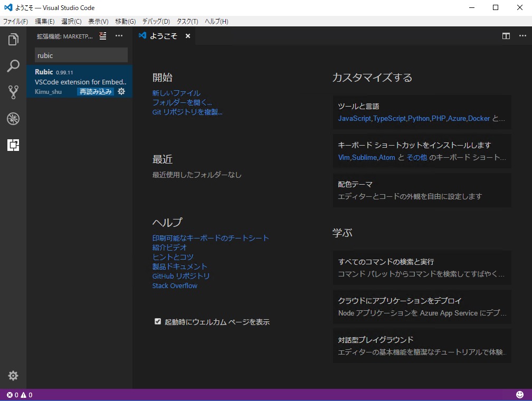Clear extension search results icon
532x401 pixels.
coord(103,36)
